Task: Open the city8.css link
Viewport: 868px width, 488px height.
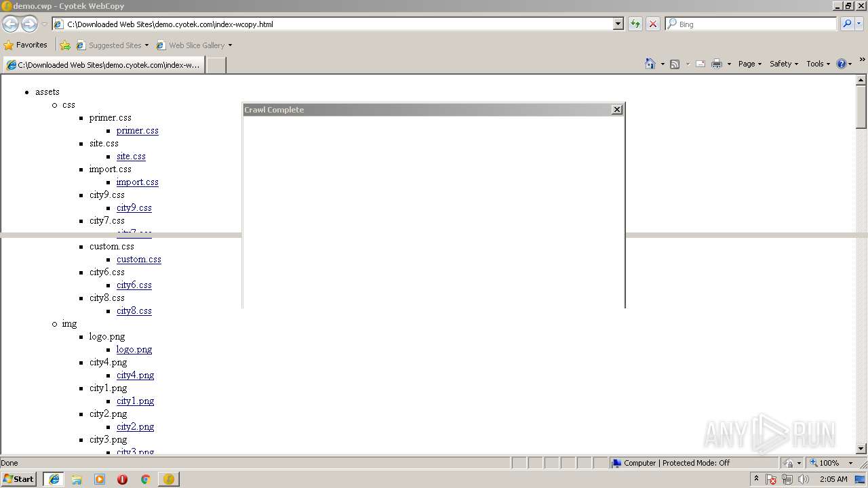Action: [134, 310]
